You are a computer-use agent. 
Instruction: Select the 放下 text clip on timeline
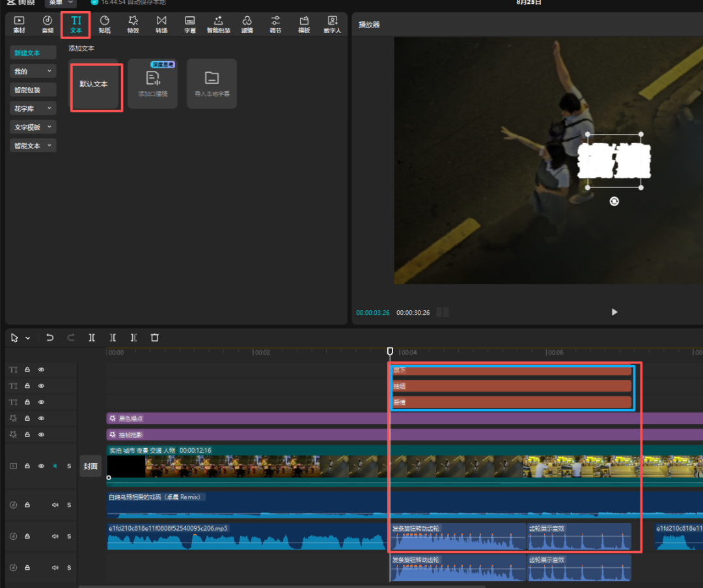pos(512,370)
